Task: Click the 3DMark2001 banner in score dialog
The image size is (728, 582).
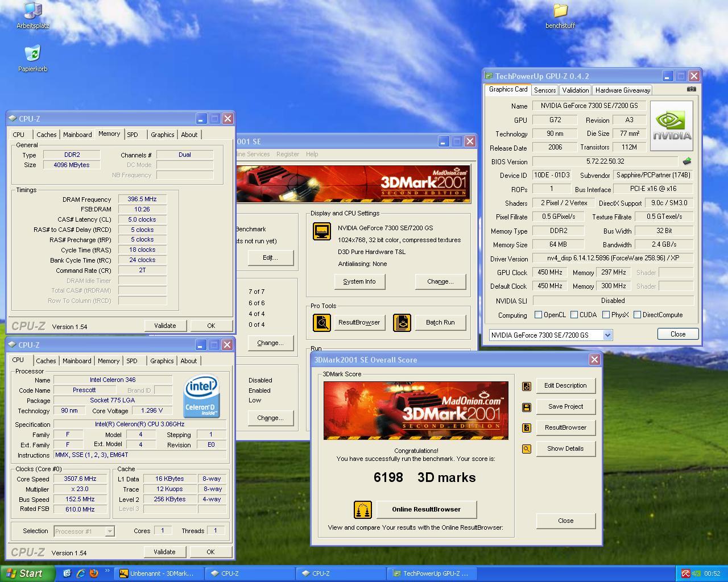Action: pyautogui.click(x=416, y=410)
